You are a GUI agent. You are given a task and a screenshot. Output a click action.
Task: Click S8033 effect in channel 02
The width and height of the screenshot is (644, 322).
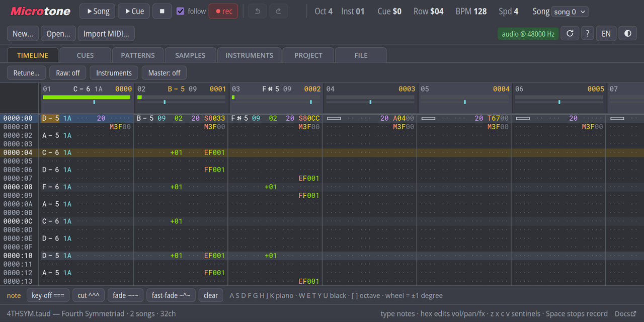click(215, 118)
